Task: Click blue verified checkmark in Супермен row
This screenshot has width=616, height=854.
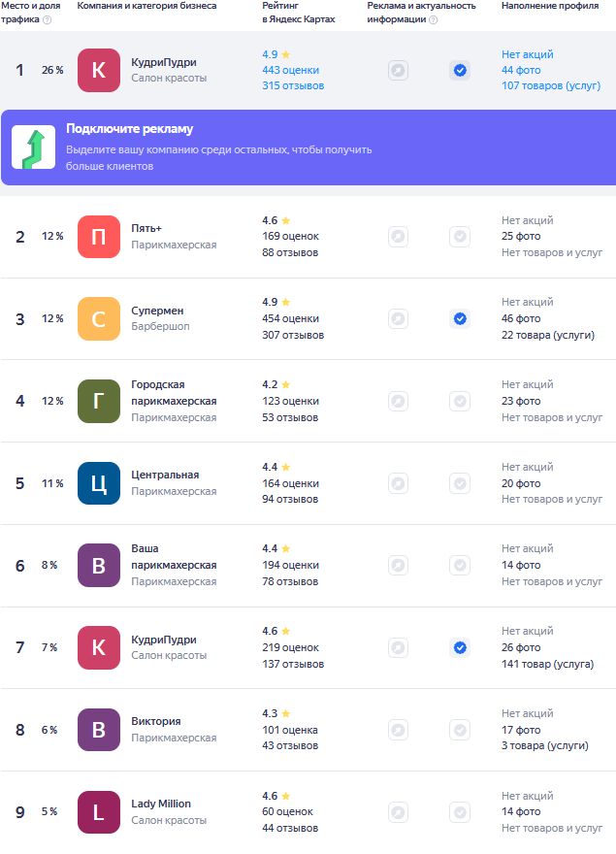Action: coord(460,318)
